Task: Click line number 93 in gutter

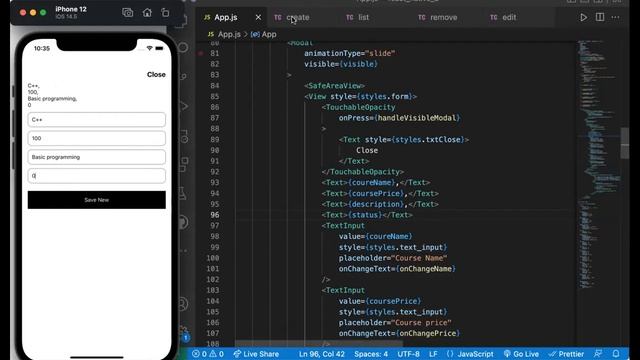Action: (215, 182)
